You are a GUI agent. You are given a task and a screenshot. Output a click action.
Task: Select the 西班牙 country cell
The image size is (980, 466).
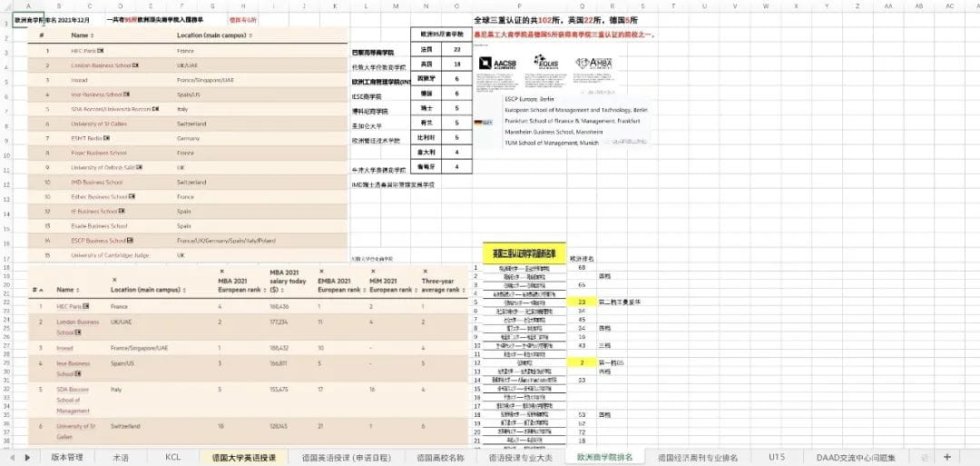click(426, 78)
